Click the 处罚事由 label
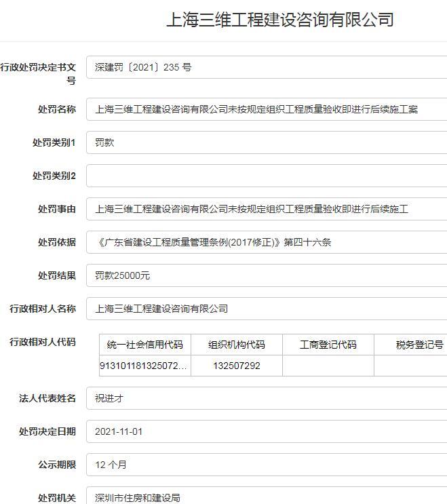 point(57,209)
